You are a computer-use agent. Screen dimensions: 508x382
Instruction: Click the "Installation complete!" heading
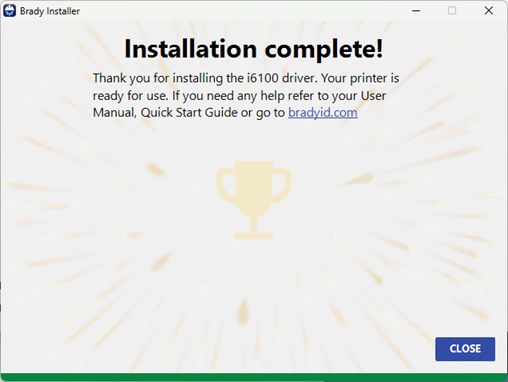coord(254,49)
